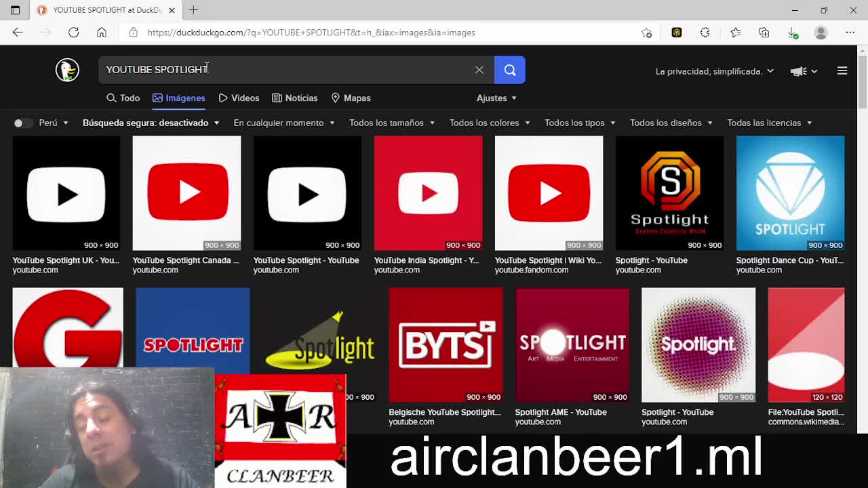Image resolution: width=868 pixels, height=488 pixels.
Task: Click commons.wikimedia source link
Action: pos(806,422)
